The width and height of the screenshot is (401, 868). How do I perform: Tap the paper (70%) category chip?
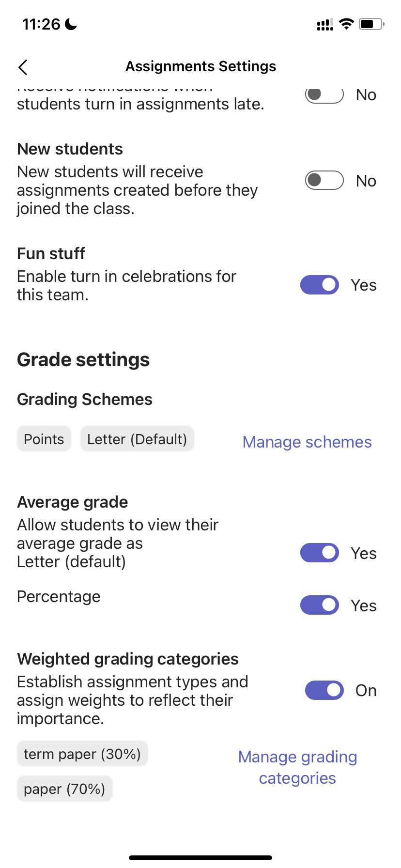click(64, 789)
